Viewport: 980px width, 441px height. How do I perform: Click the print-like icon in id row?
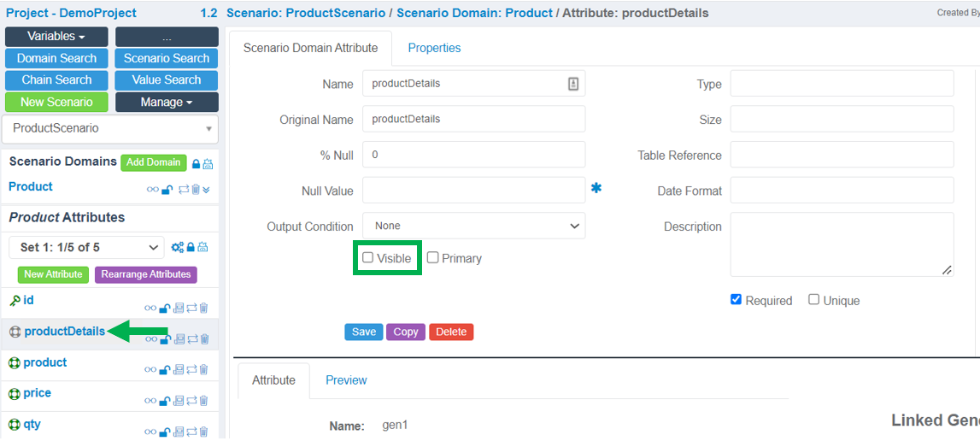tap(179, 308)
